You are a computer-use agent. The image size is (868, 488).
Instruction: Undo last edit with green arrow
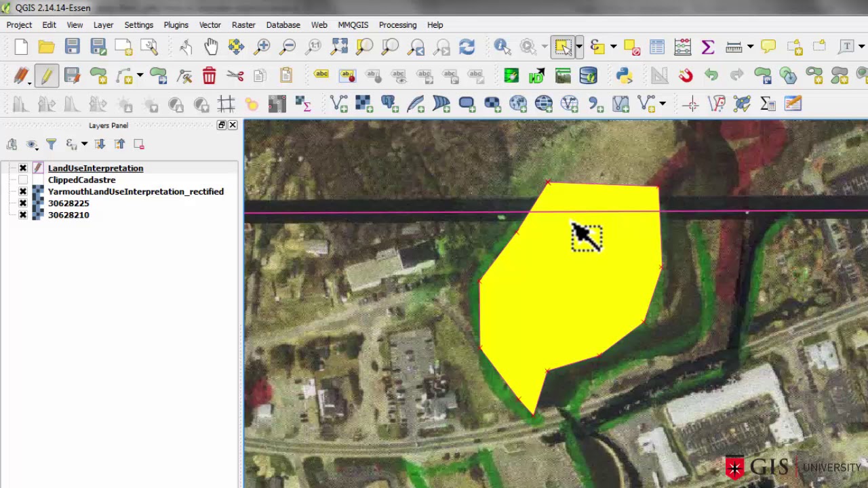(x=711, y=75)
